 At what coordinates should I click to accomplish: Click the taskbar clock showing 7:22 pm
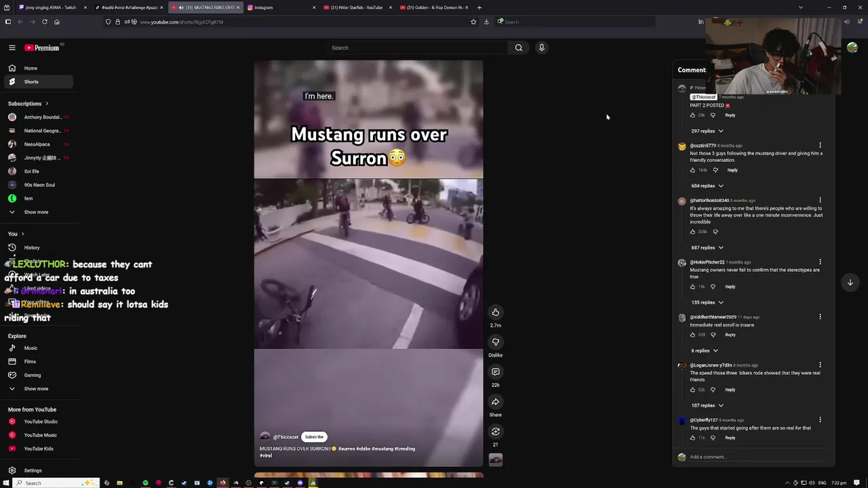coord(839,483)
